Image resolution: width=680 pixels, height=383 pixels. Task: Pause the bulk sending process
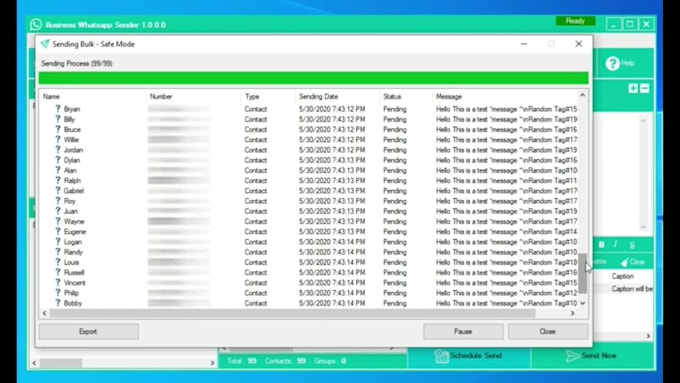point(463,331)
